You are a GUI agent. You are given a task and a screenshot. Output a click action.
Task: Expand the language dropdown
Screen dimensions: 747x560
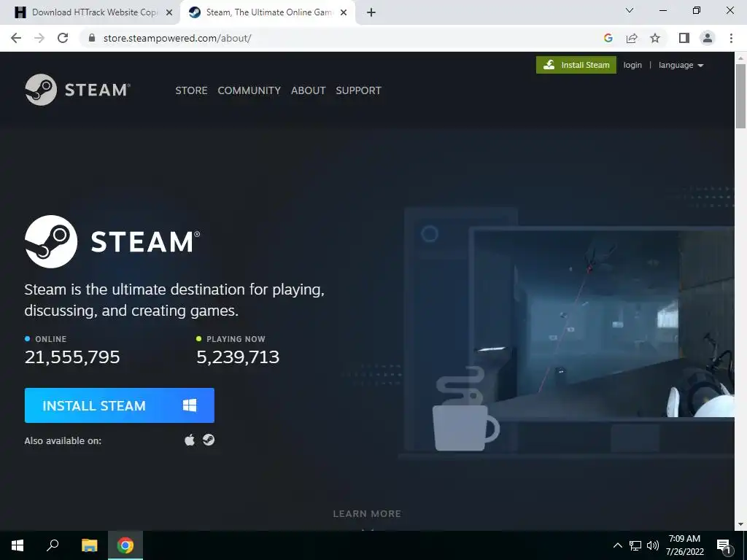coord(681,65)
